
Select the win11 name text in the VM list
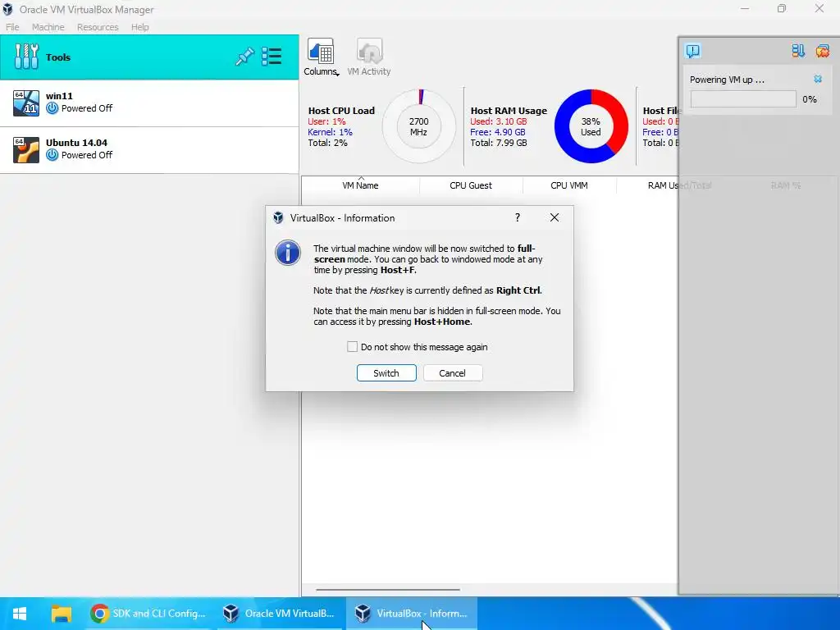coord(59,96)
